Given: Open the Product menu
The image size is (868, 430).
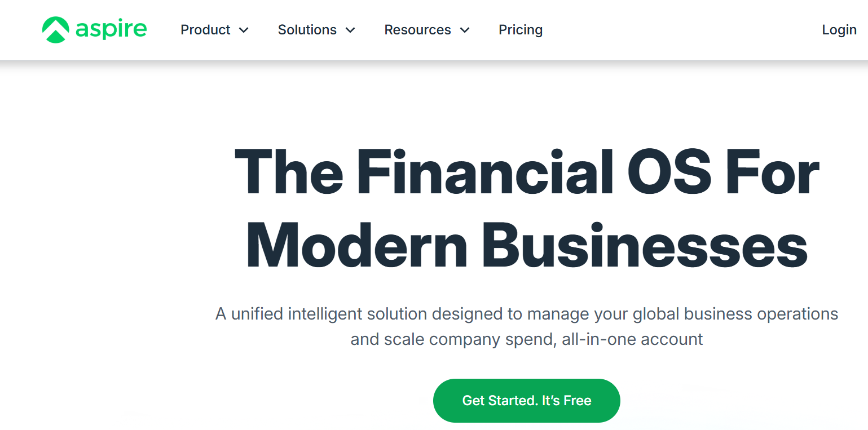Looking at the screenshot, I should point(205,30).
